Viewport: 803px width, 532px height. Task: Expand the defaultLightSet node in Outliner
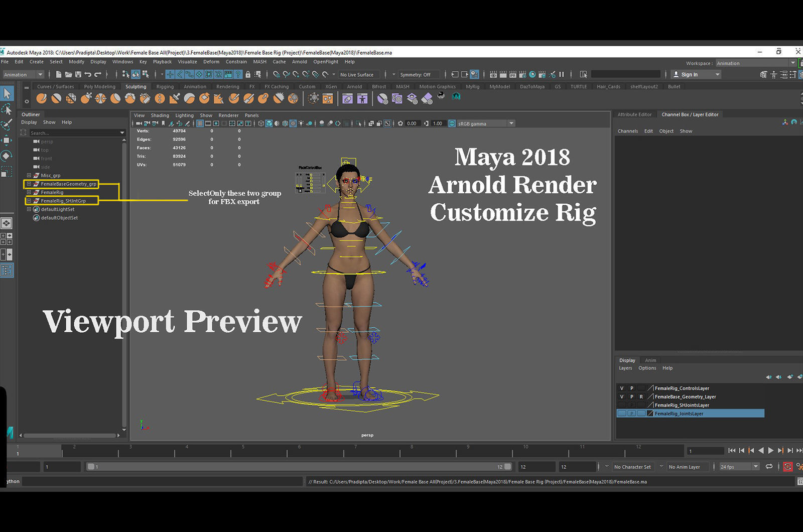(29, 209)
